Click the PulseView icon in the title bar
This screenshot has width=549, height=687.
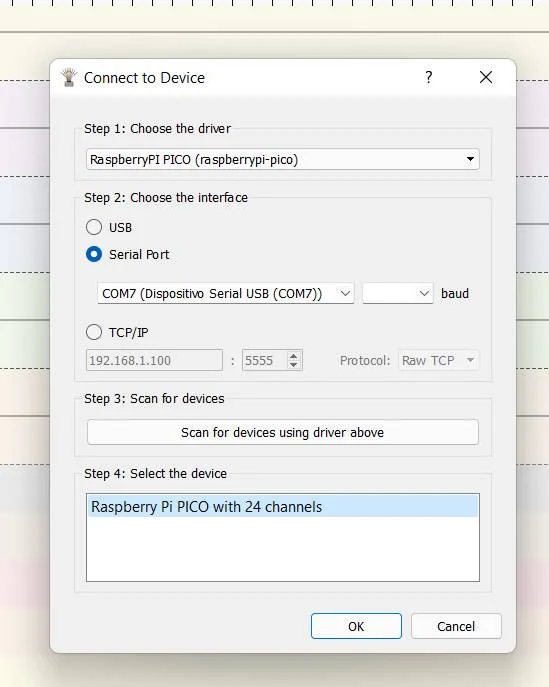coord(69,78)
